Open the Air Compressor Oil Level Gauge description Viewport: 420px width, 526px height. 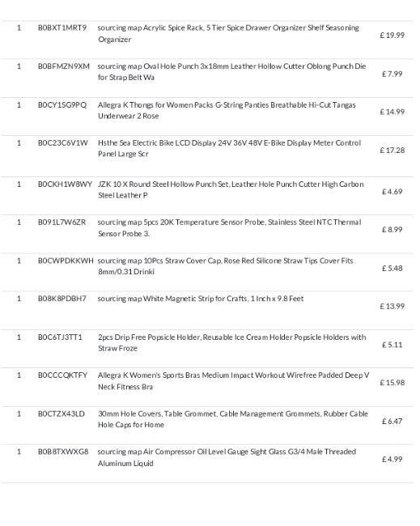click(x=227, y=457)
